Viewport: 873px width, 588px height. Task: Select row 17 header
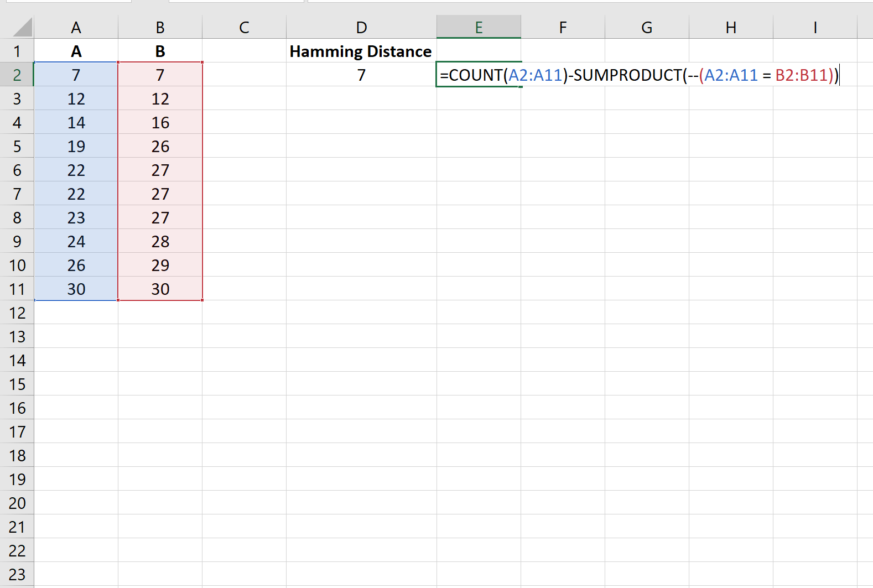pyautogui.click(x=17, y=431)
